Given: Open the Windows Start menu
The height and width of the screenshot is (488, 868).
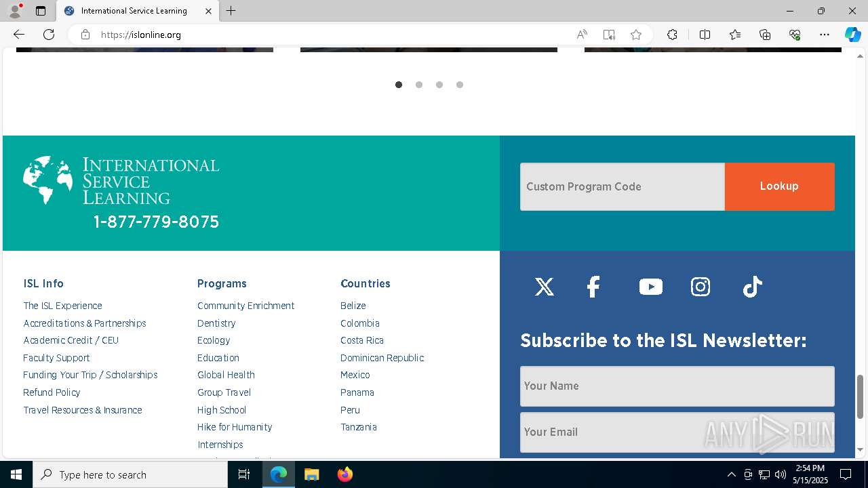Looking at the screenshot, I should click(x=16, y=474).
